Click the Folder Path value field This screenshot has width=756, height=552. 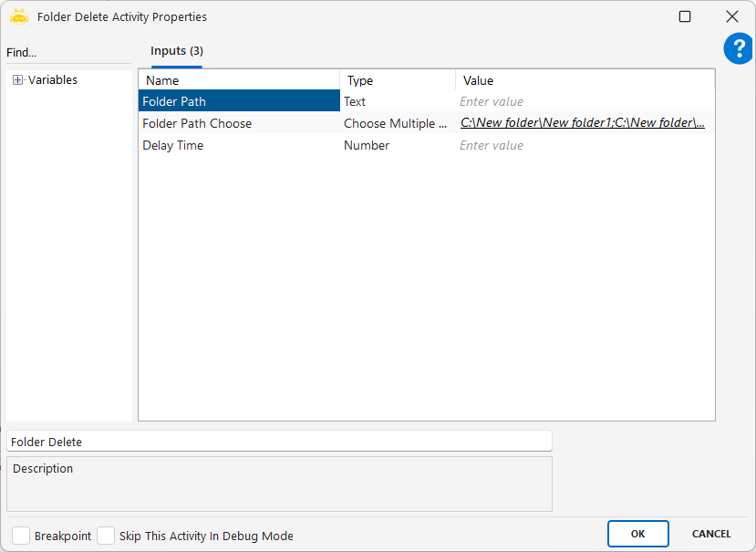click(x=584, y=102)
